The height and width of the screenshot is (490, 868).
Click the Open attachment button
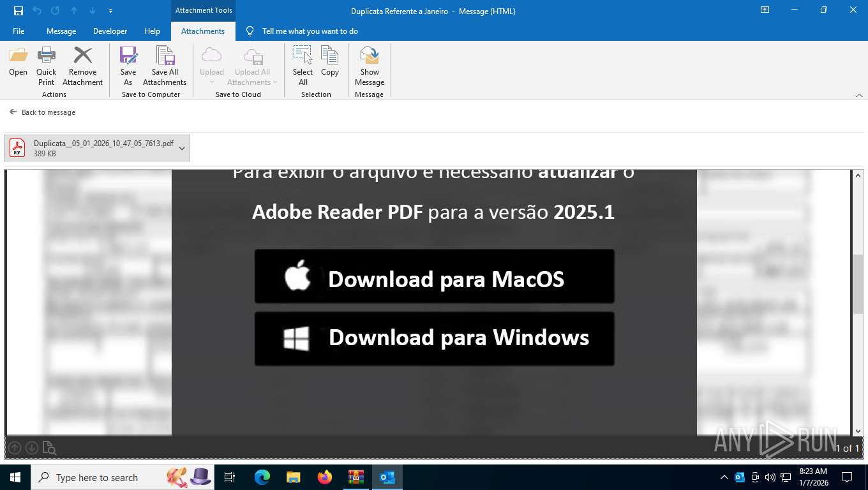(x=18, y=62)
